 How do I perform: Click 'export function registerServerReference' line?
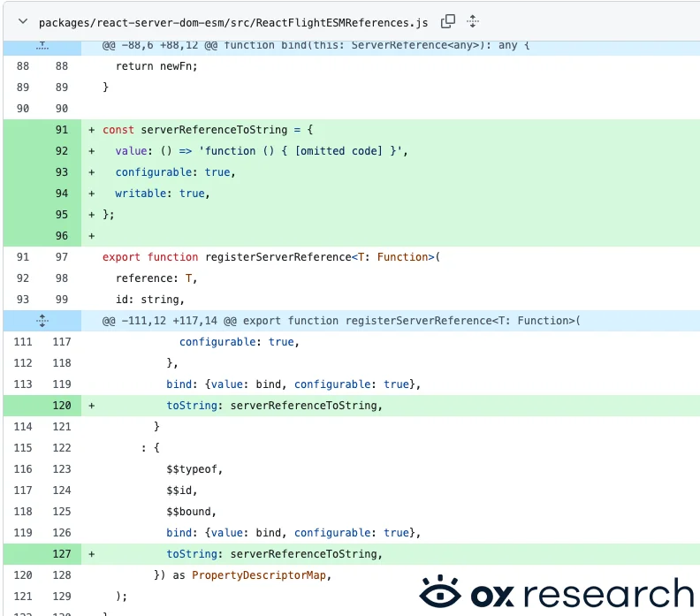coord(271,257)
